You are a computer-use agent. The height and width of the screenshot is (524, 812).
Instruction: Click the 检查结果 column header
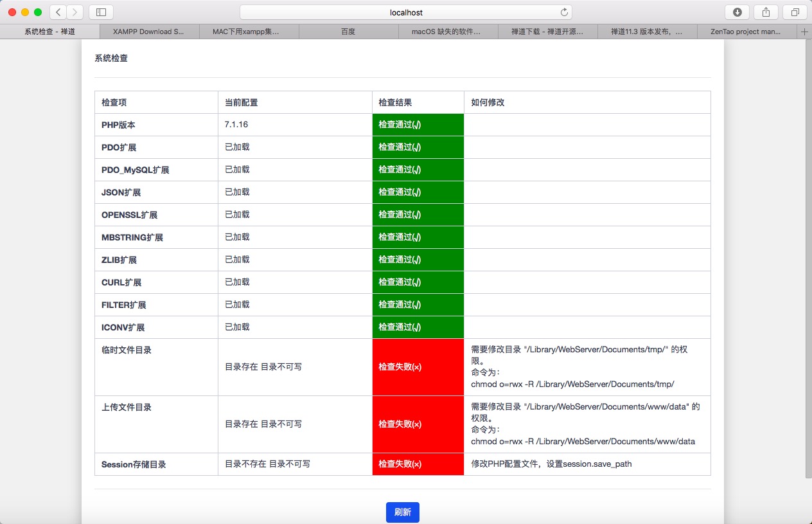(395, 102)
